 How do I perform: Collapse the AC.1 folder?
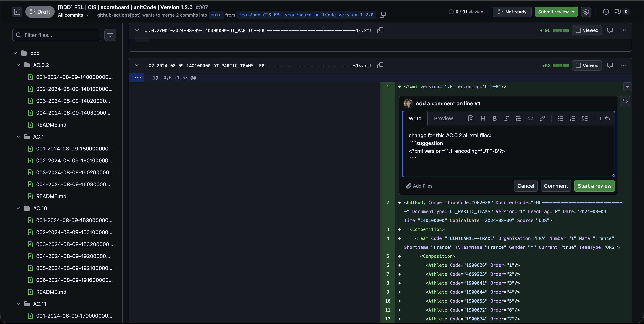point(18,137)
